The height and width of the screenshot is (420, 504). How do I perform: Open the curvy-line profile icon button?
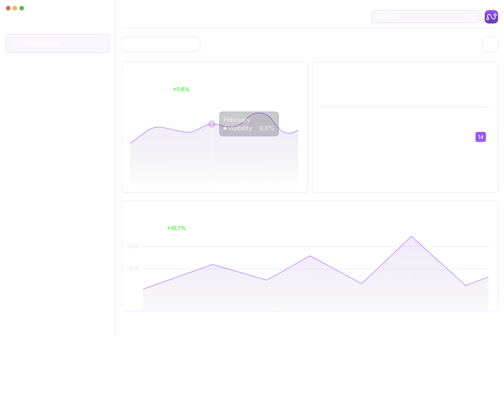click(491, 17)
